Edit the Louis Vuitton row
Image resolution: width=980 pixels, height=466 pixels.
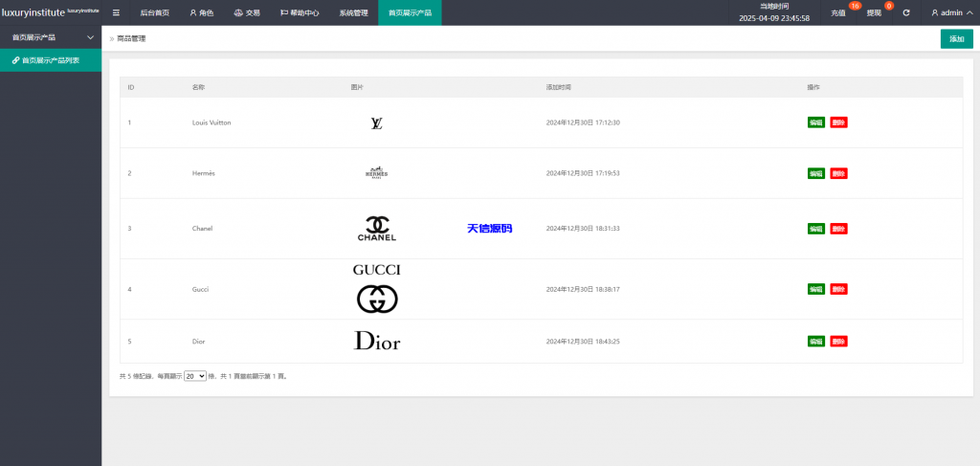[815, 122]
